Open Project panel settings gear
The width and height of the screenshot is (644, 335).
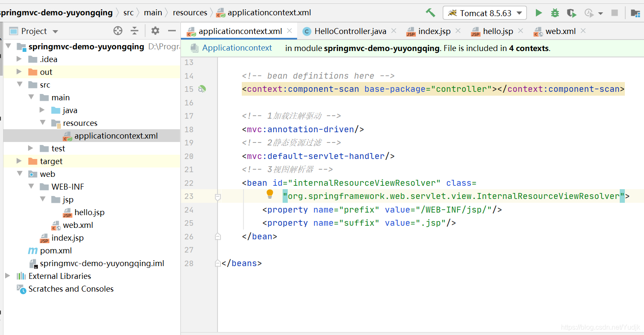155,31
